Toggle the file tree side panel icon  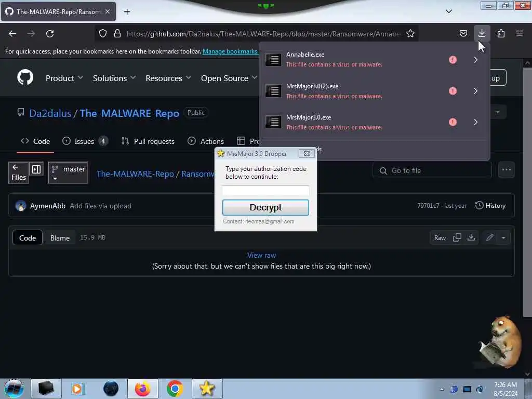[36, 169]
